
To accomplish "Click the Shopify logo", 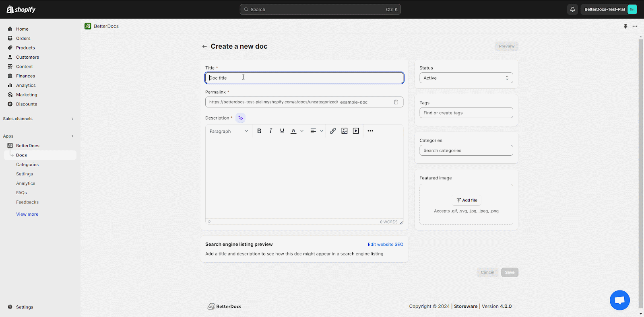I will tap(21, 9).
